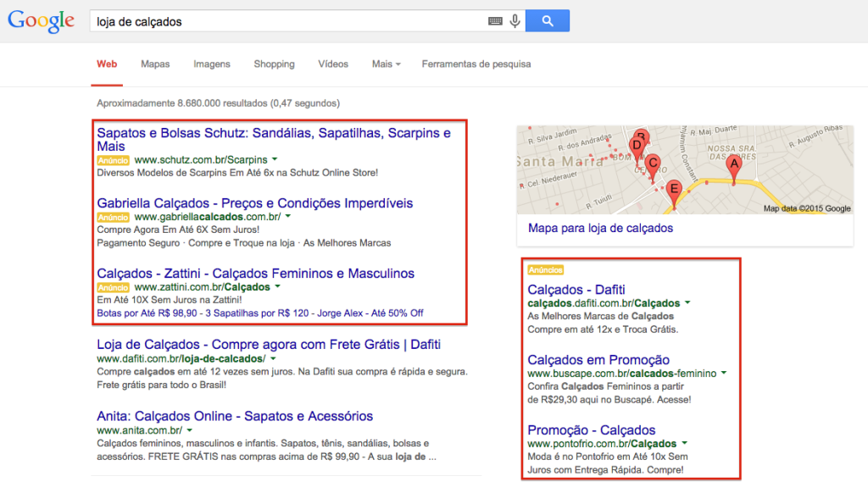This screenshot has height=482, width=868.
Task: Switch to the Imagens tab
Action: click(x=211, y=64)
